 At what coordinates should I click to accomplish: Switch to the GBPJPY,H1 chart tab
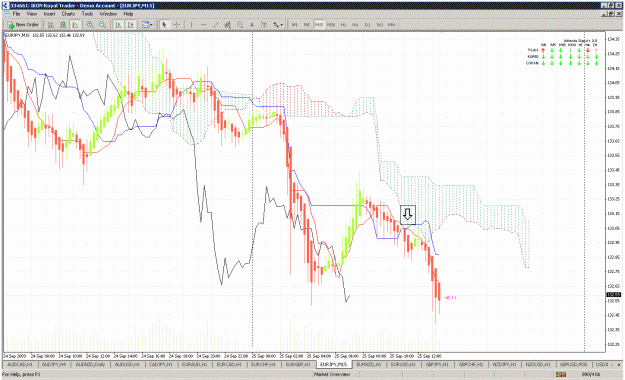[437, 364]
